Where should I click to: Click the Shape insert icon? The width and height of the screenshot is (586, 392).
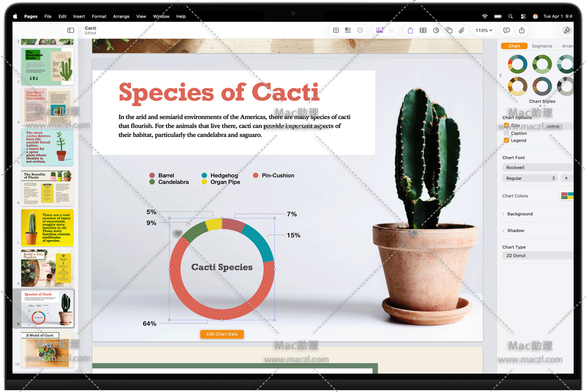coord(449,31)
